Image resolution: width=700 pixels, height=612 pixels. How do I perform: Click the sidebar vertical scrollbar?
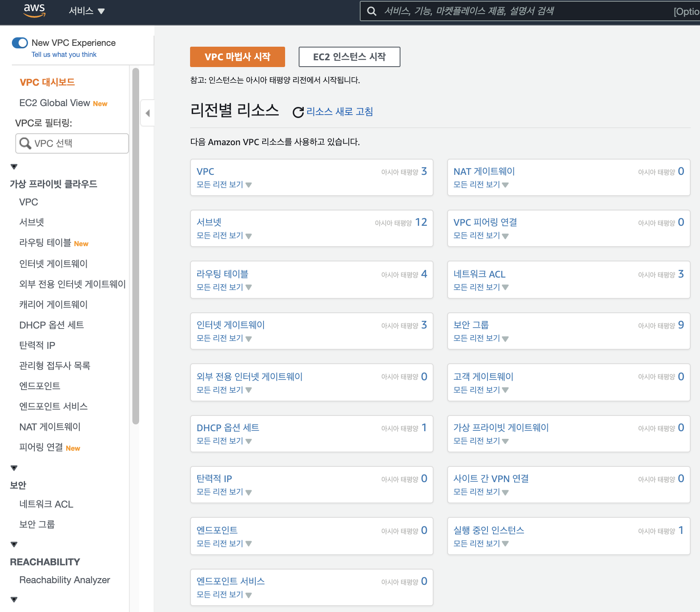click(x=136, y=246)
